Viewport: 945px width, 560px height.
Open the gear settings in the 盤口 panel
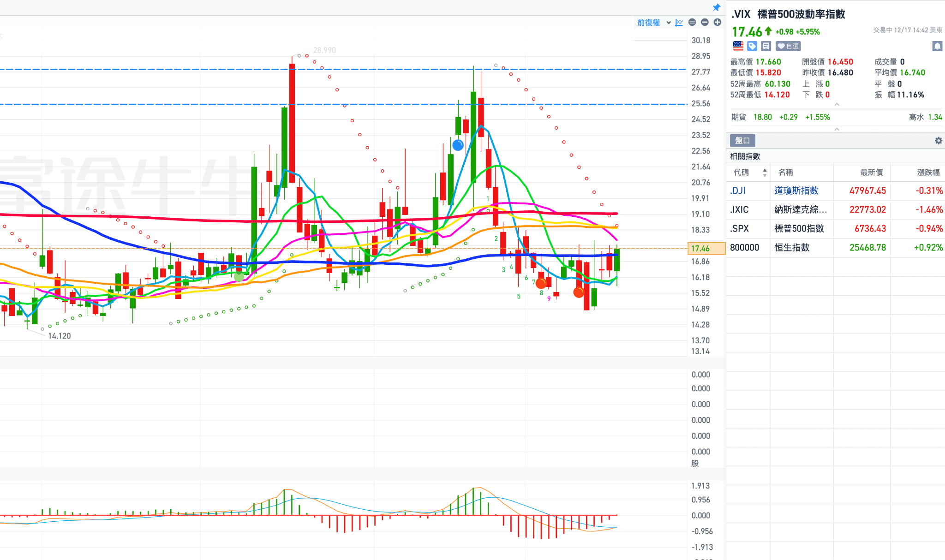938,141
